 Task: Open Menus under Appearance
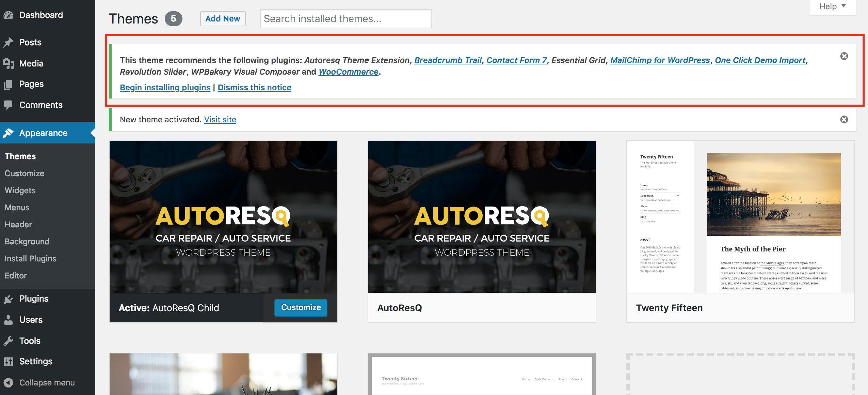[x=17, y=208]
